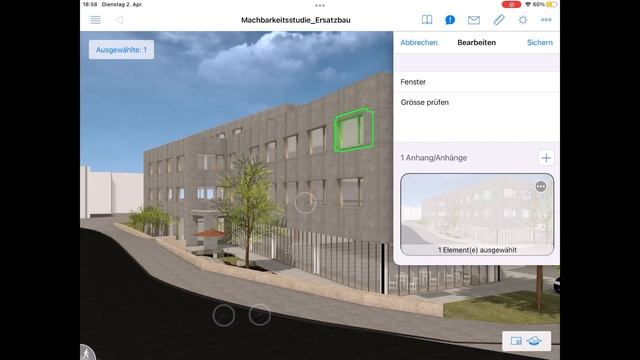
Task: Open the blue issues comment icon
Action: click(450, 20)
